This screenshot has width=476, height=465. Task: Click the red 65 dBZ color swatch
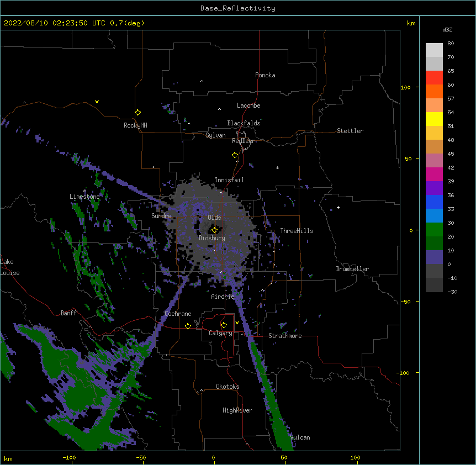coord(434,77)
